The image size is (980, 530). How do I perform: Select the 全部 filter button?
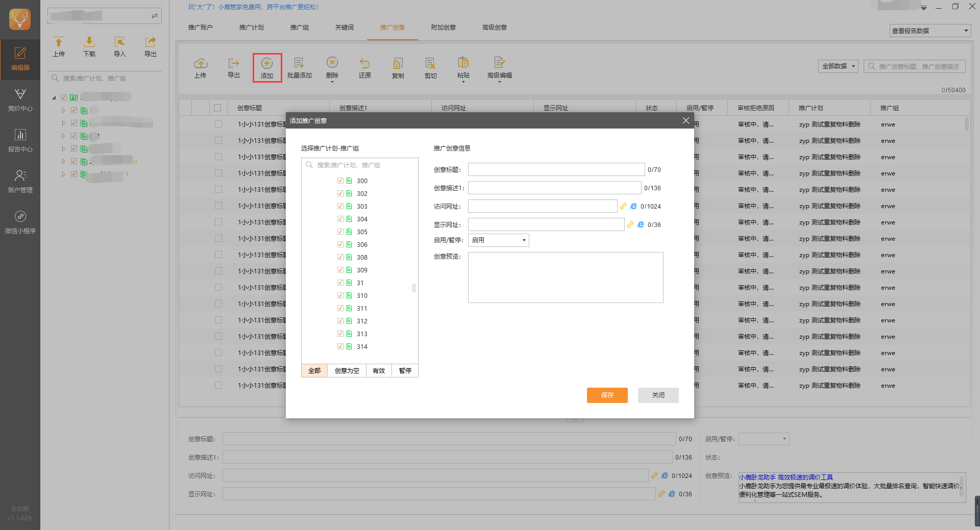coord(314,371)
